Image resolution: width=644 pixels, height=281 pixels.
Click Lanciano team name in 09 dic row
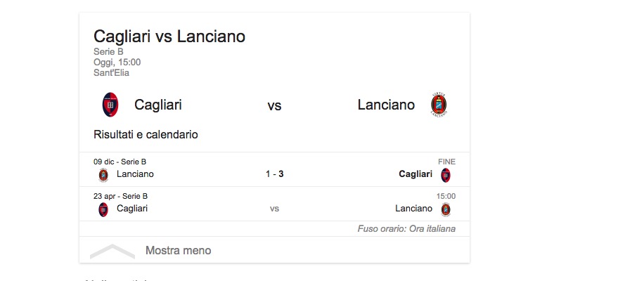click(x=135, y=174)
